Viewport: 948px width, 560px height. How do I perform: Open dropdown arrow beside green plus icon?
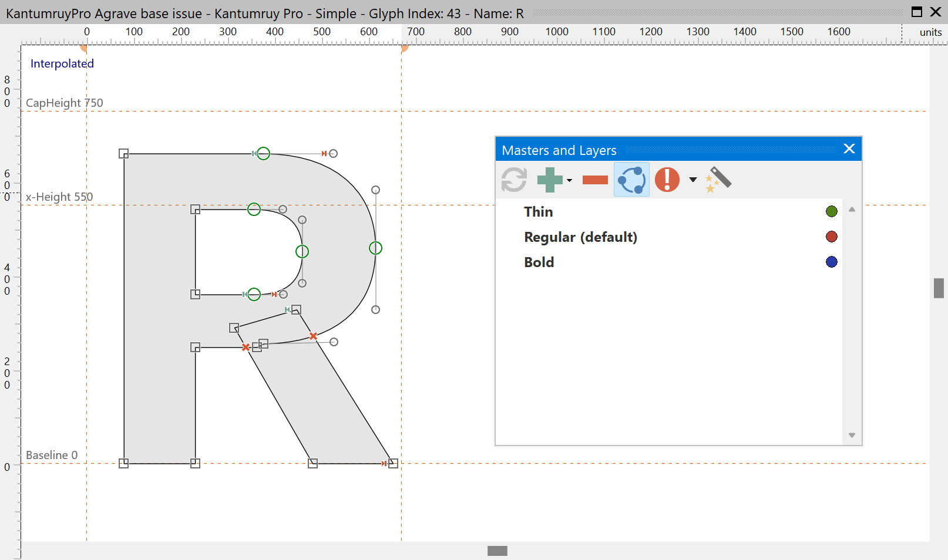pos(569,180)
